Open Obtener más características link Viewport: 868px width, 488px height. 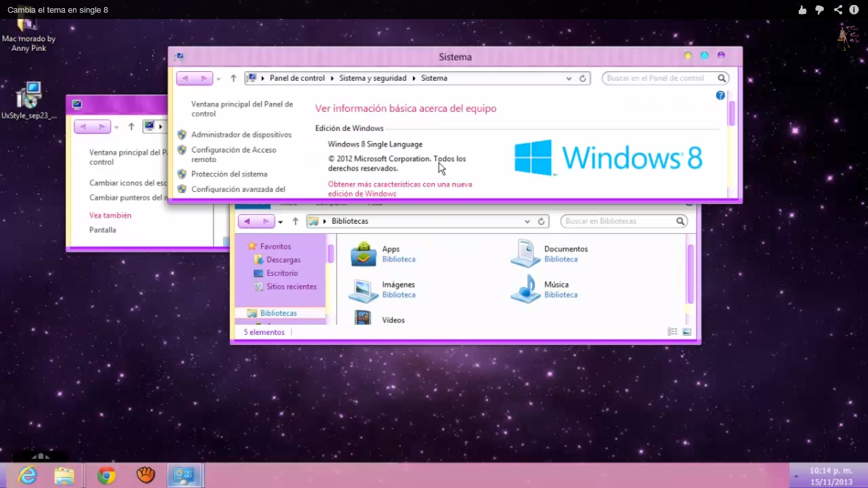[401, 184]
